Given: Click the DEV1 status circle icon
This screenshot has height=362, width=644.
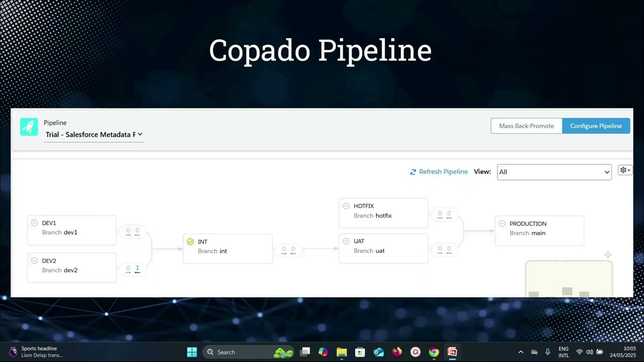Looking at the screenshot, I should click(34, 223).
